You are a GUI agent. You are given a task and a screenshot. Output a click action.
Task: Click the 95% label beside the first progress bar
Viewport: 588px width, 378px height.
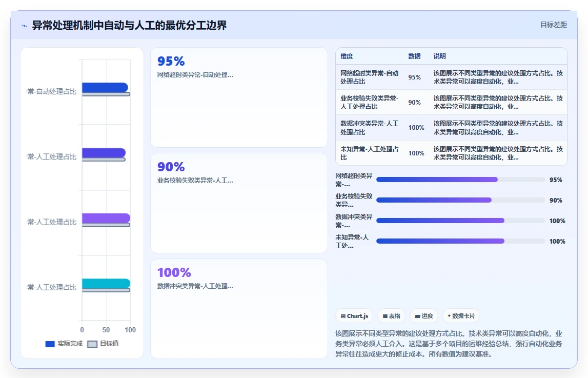click(x=556, y=180)
